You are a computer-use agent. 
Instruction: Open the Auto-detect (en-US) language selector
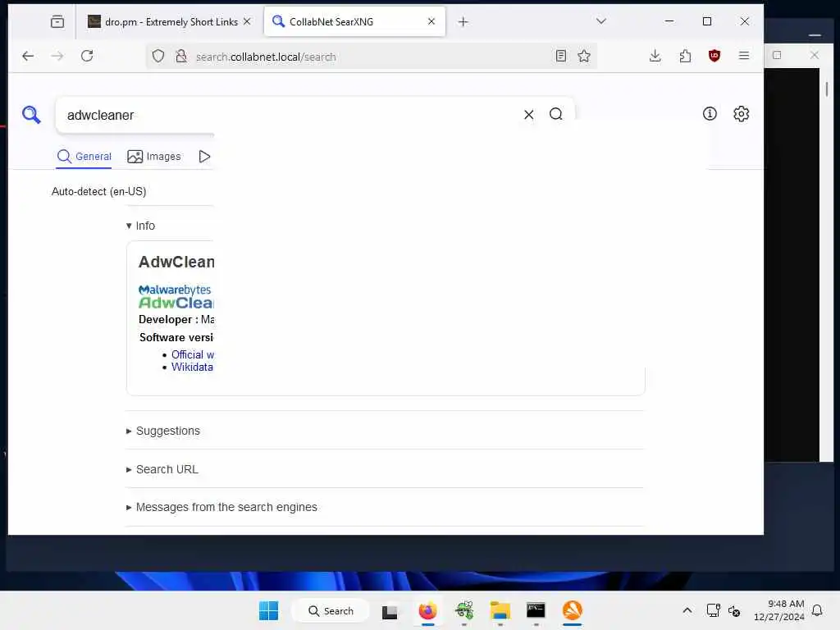point(98,191)
